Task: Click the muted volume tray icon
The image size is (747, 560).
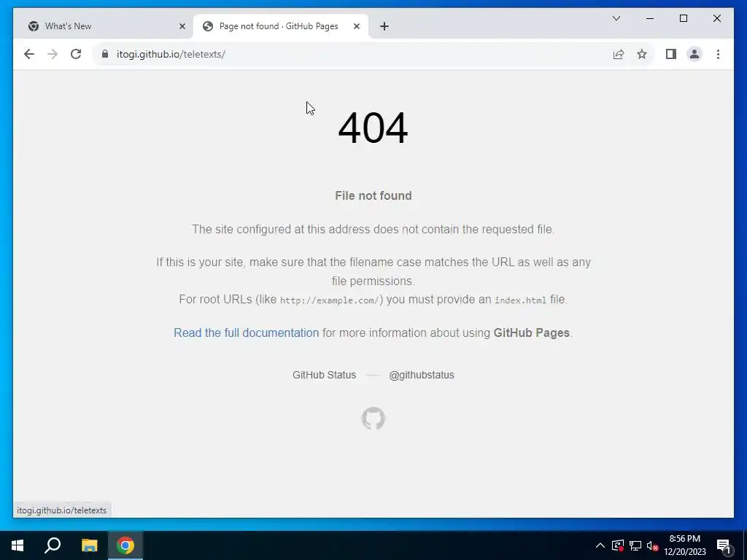Action: coord(653,545)
